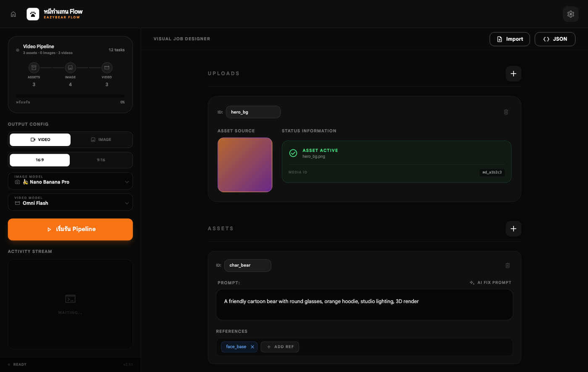This screenshot has height=372, width=588.
Task: Start the pipeline with the orange button
Action: click(70, 229)
